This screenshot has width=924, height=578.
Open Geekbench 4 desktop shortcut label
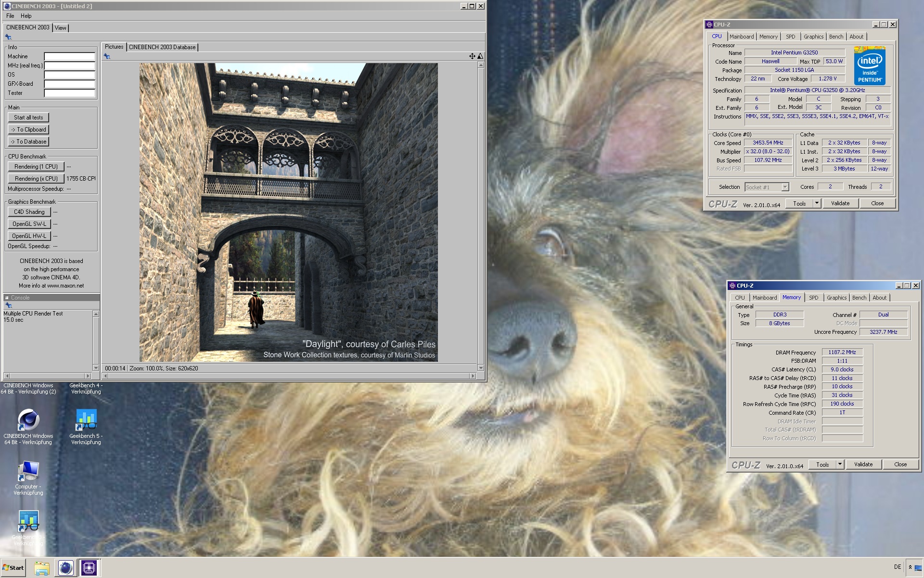(x=86, y=389)
